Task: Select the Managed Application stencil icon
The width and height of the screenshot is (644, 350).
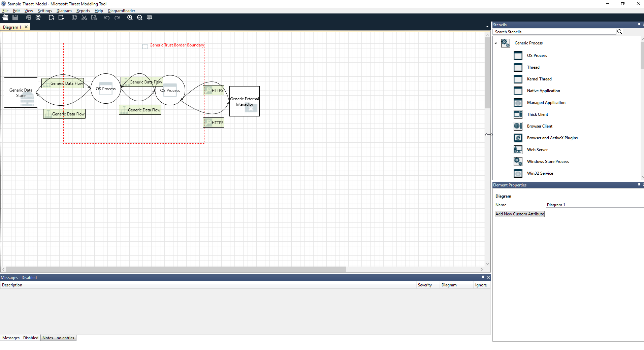Action: (518, 103)
